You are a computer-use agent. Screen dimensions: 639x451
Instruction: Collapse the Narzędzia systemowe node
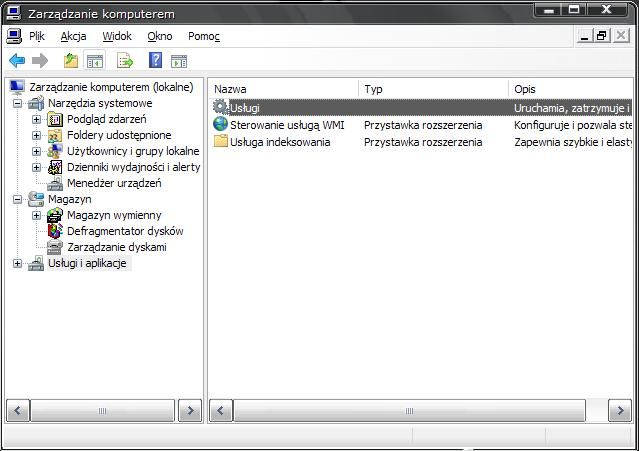point(17,103)
